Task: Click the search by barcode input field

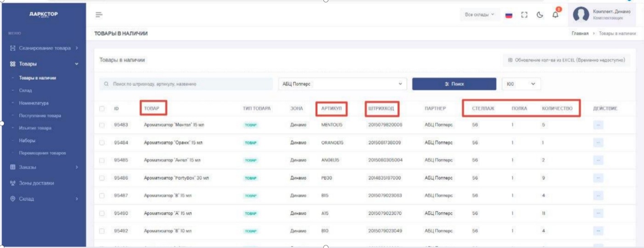Action: [186, 84]
